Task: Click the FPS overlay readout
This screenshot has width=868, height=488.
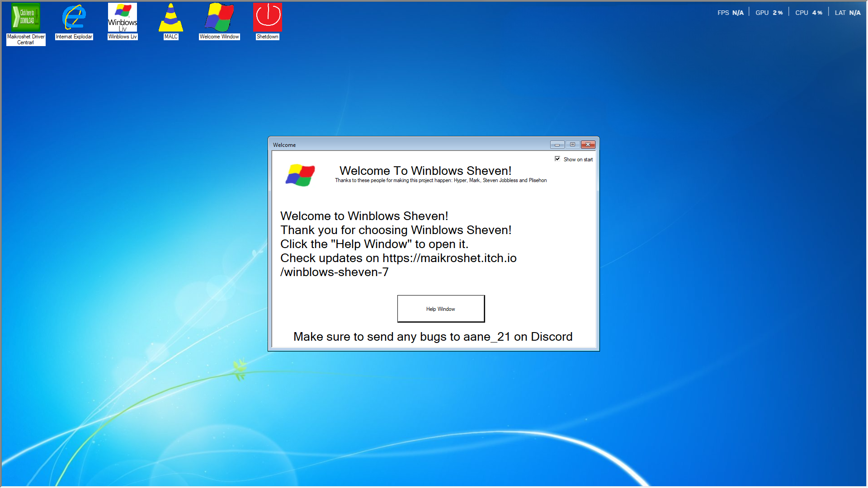Action: coord(730,13)
